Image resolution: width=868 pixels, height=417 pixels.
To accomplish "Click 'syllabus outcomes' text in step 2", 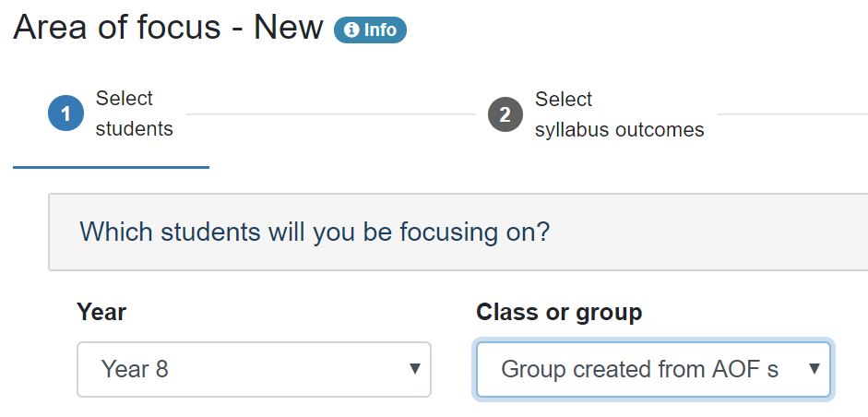I will coord(619,130).
